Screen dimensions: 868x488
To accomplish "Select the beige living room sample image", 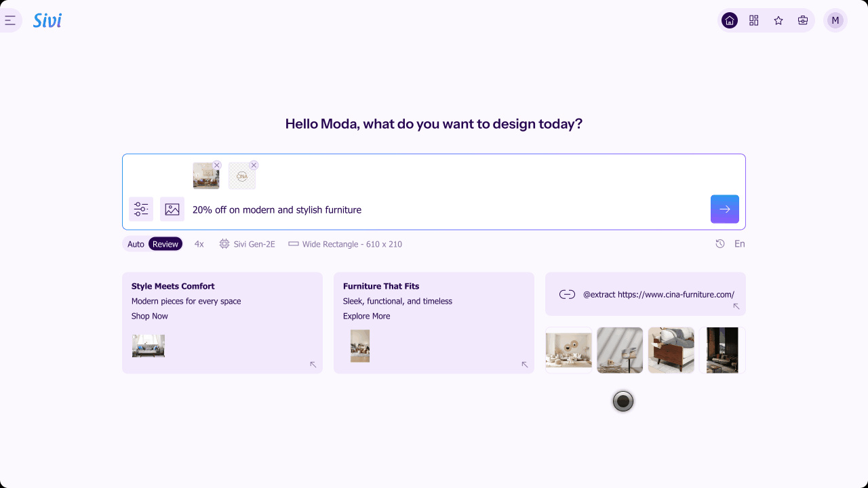I will coord(569,350).
